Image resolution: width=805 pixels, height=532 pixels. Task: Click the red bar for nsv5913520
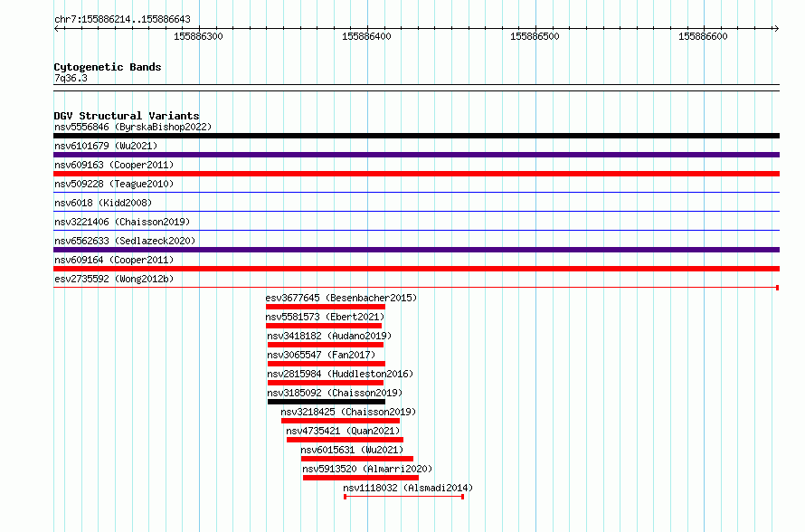361,478
